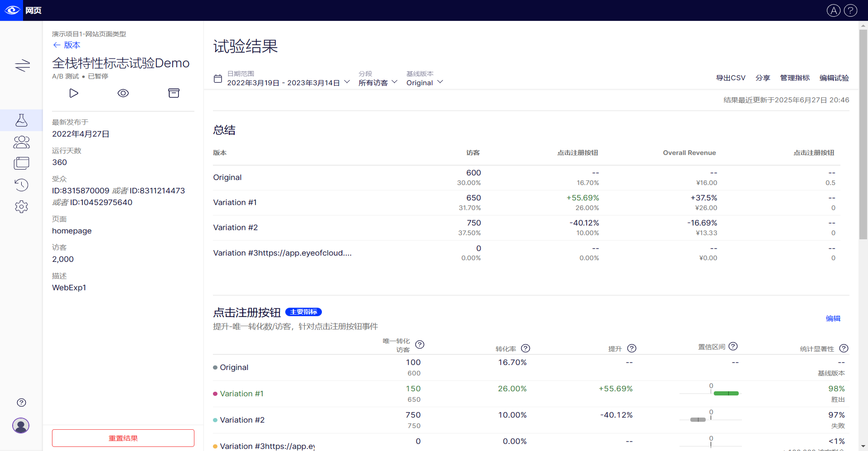868x451 pixels.
Task: Click the red 重置结果 button
Action: [x=123, y=438]
